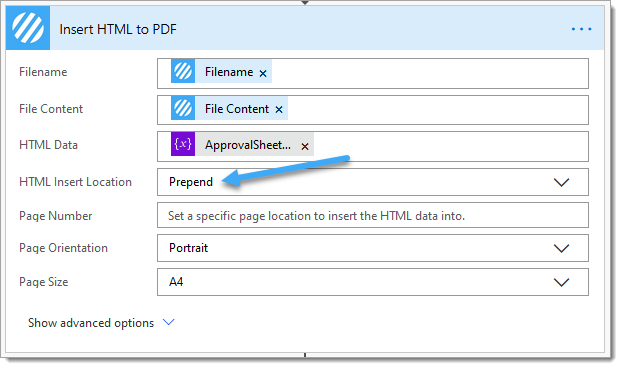Open the Page Size dropdown chevron
The height and width of the screenshot is (368, 621).
point(561,282)
